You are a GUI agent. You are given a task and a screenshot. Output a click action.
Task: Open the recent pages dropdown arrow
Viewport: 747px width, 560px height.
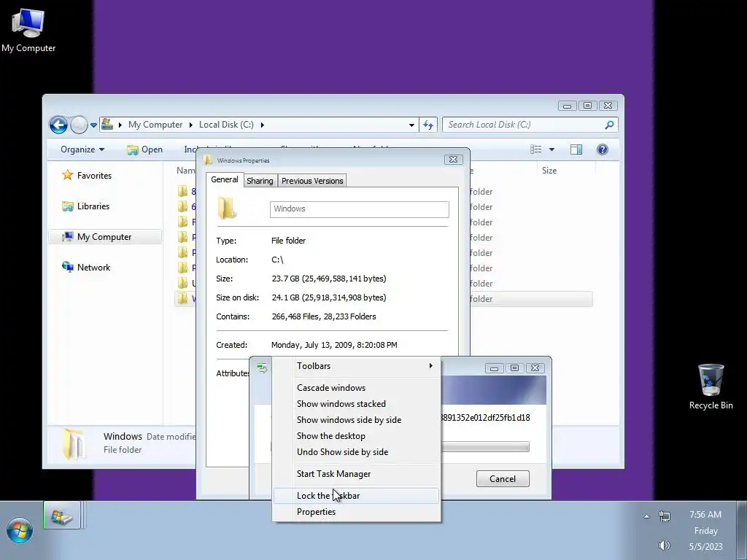pos(93,125)
